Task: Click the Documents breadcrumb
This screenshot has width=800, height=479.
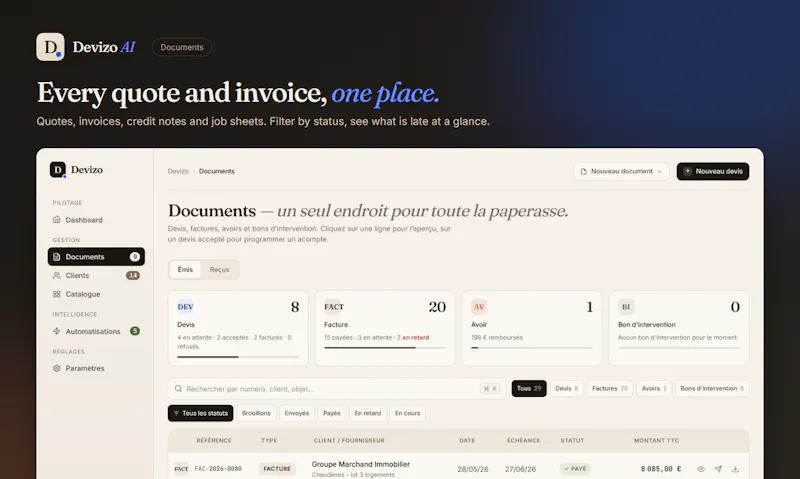Action: point(217,171)
